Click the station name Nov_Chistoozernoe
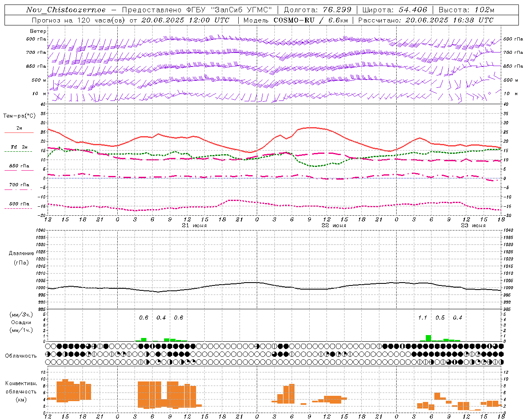 (x=66, y=10)
